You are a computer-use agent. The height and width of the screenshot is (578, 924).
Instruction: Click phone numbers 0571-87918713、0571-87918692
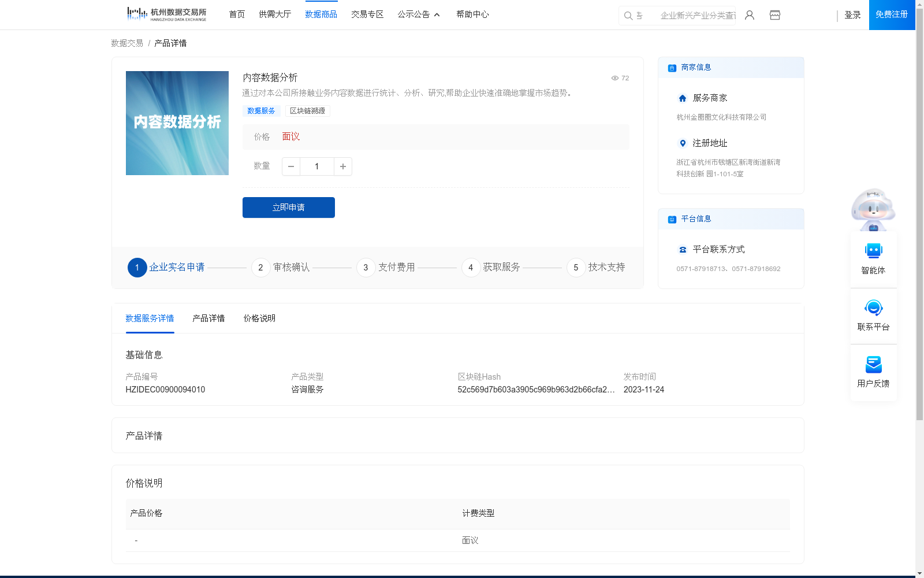pyautogui.click(x=728, y=269)
